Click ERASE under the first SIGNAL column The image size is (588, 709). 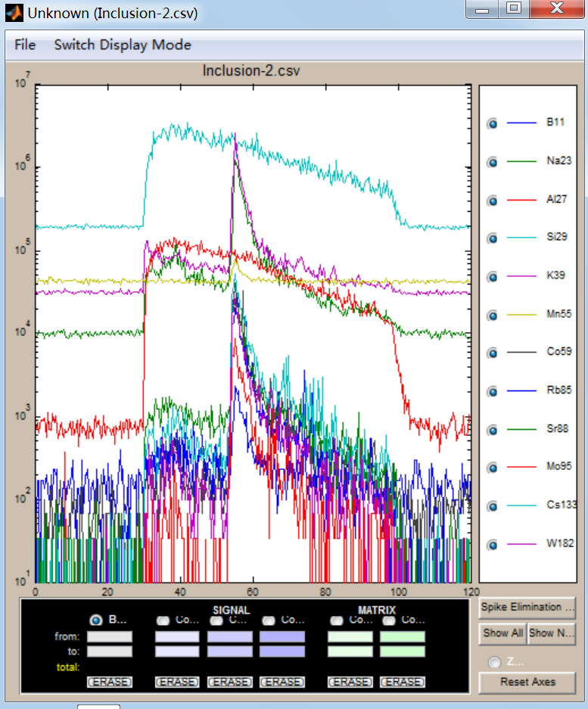tap(177, 682)
